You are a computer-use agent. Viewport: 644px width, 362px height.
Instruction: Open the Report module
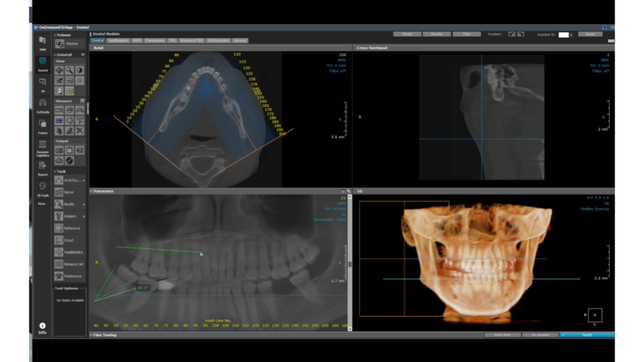click(x=42, y=168)
